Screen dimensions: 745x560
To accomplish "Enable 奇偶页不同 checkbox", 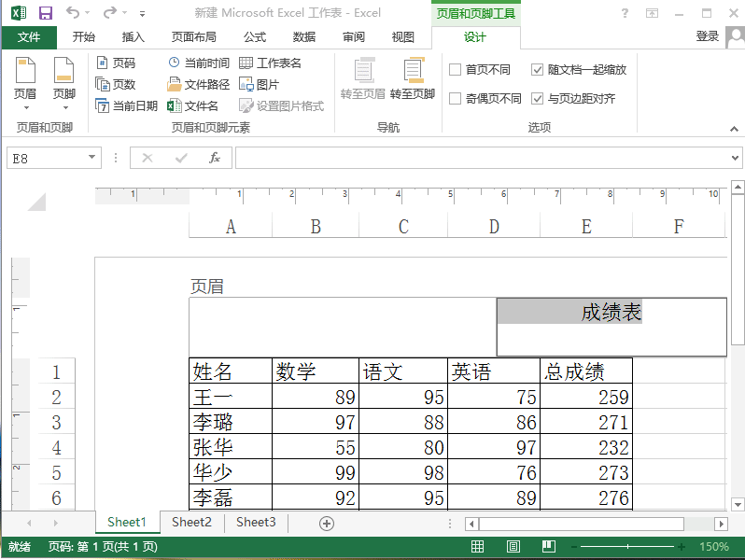I will point(456,99).
